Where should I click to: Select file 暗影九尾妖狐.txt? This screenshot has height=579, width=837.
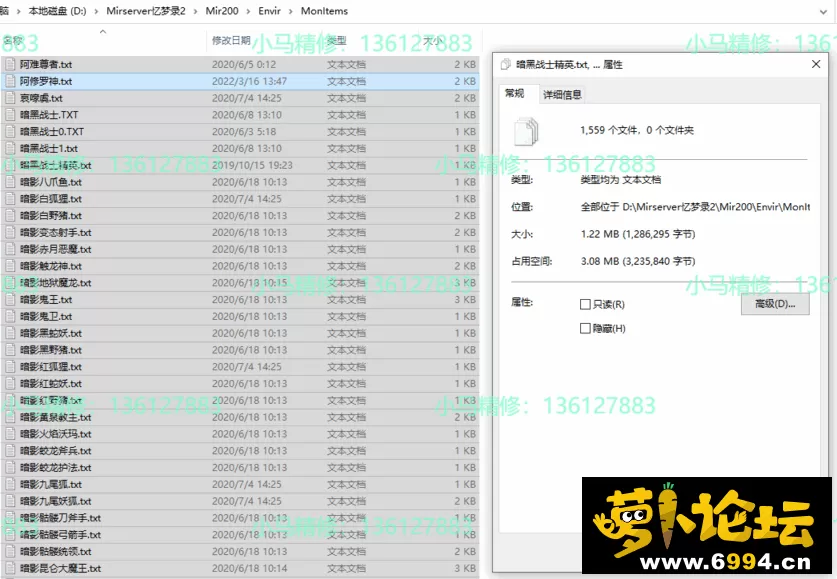coord(240,501)
